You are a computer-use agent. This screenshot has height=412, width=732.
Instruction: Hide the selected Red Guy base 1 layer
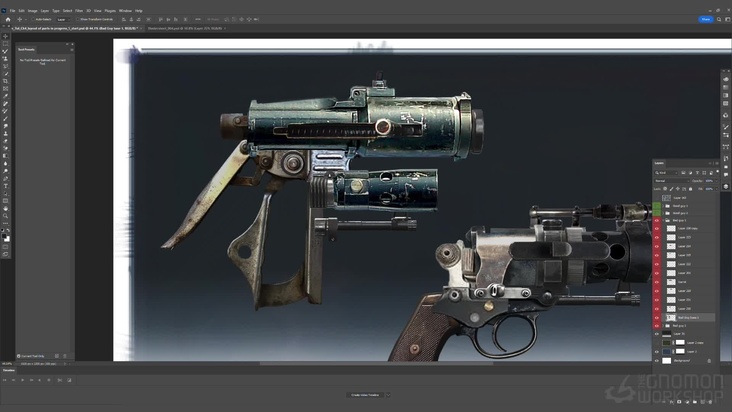(657, 317)
